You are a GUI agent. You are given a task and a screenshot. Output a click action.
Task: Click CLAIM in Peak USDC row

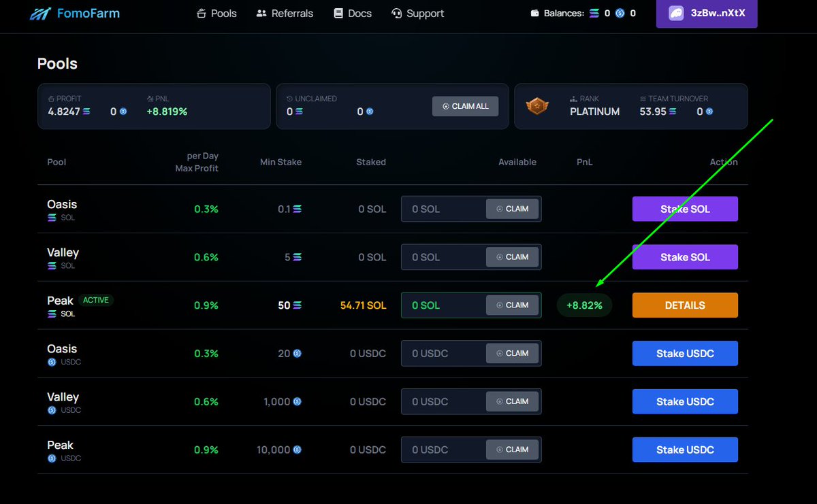tap(513, 450)
